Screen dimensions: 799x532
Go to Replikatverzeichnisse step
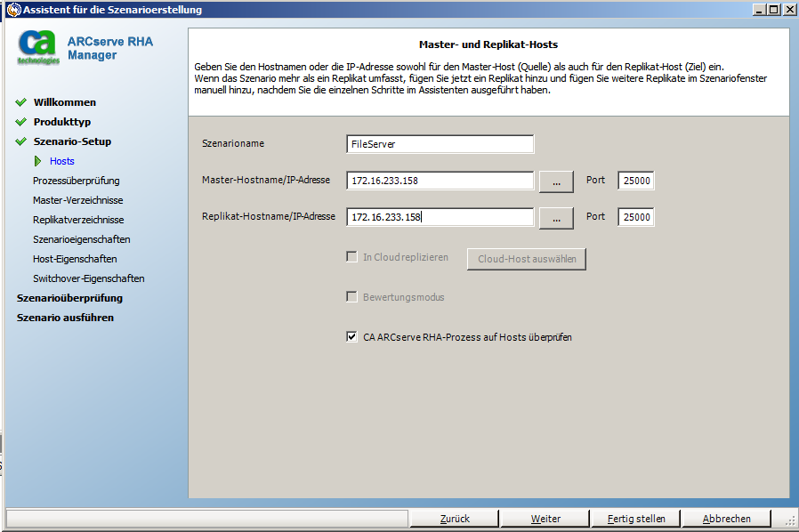point(78,220)
